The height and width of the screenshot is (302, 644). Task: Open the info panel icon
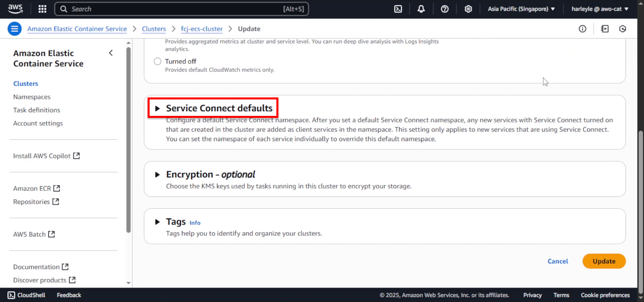coord(583,29)
